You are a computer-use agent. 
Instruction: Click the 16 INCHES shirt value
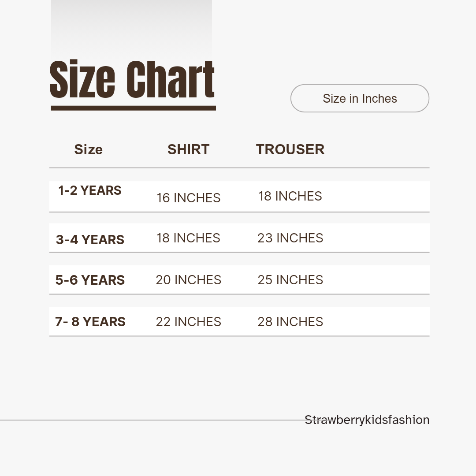tap(188, 198)
